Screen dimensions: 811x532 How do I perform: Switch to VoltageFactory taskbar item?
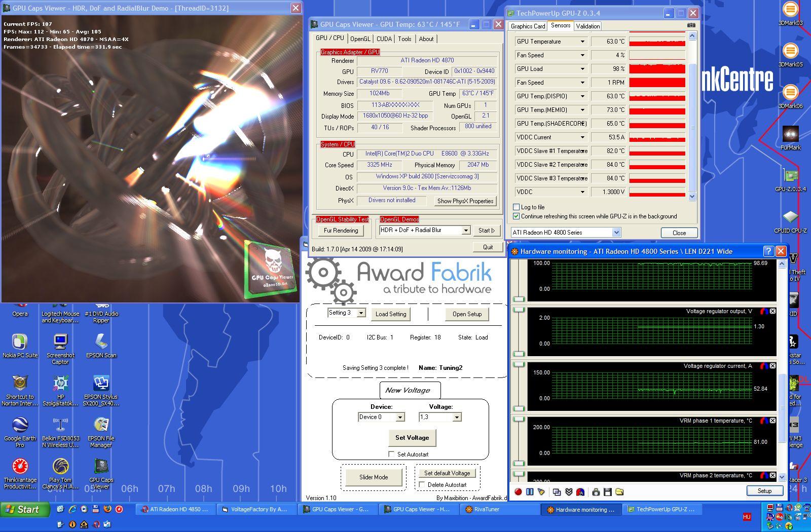coord(257,509)
